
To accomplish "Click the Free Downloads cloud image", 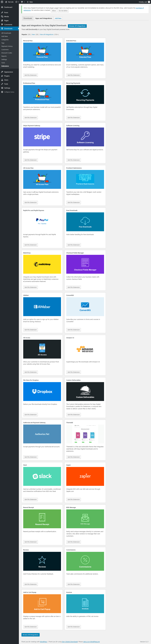I will (85, 222).
